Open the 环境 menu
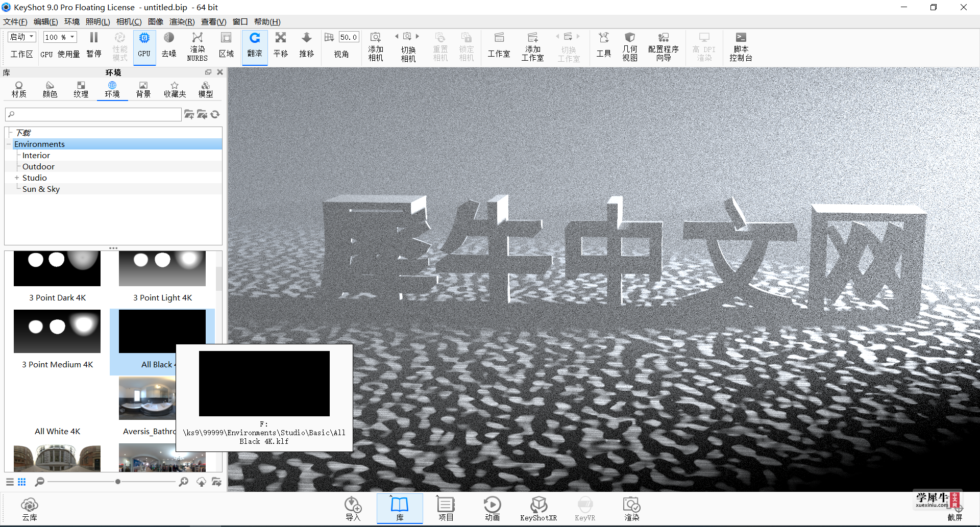The height and width of the screenshot is (527, 980). click(72, 21)
